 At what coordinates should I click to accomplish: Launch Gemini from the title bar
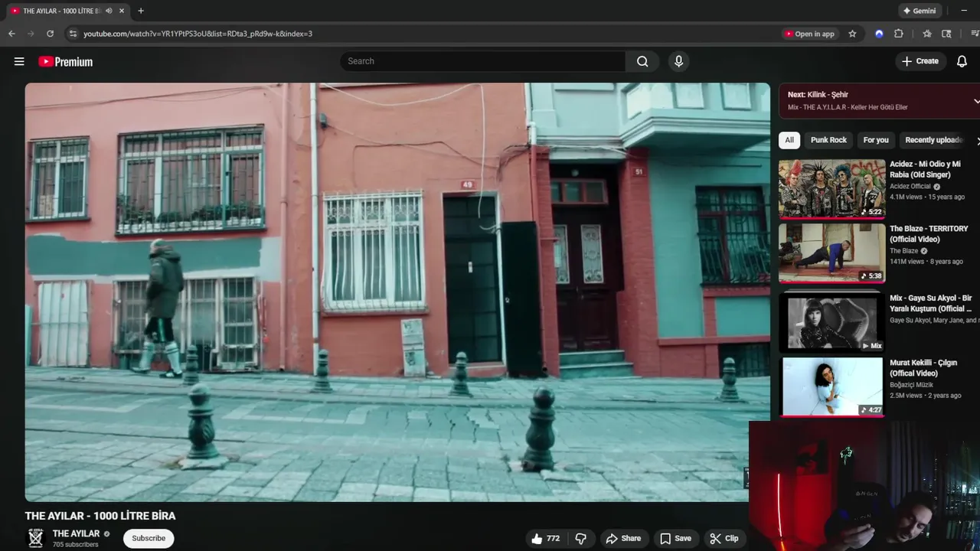coord(920,11)
